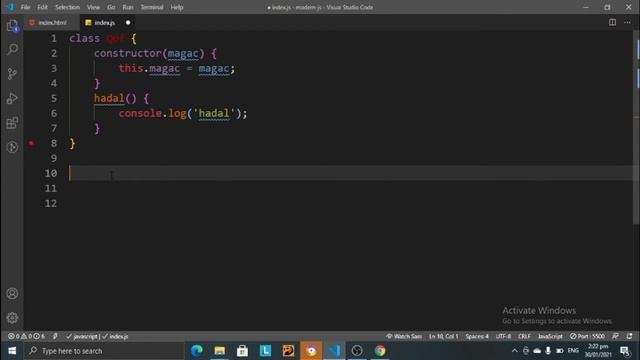This screenshot has width=640, height=360.
Task: Open Windows Action Center notifications
Action: 625,351
